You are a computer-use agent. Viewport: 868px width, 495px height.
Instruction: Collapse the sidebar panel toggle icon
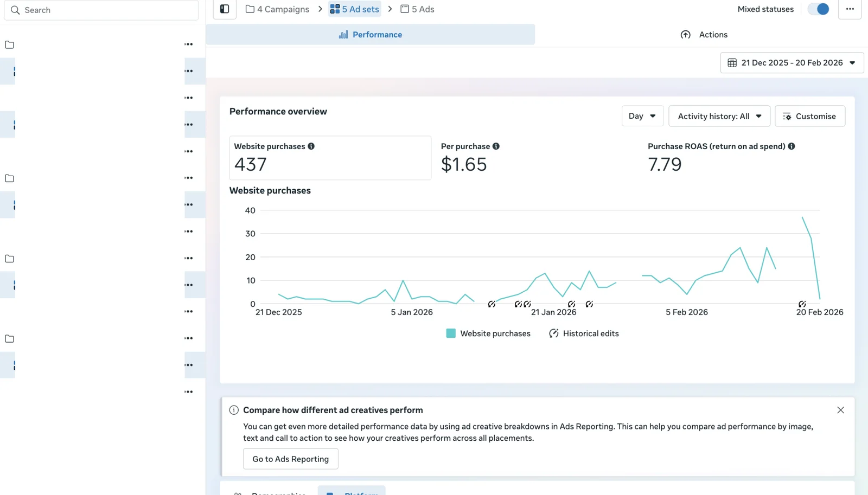pos(225,9)
